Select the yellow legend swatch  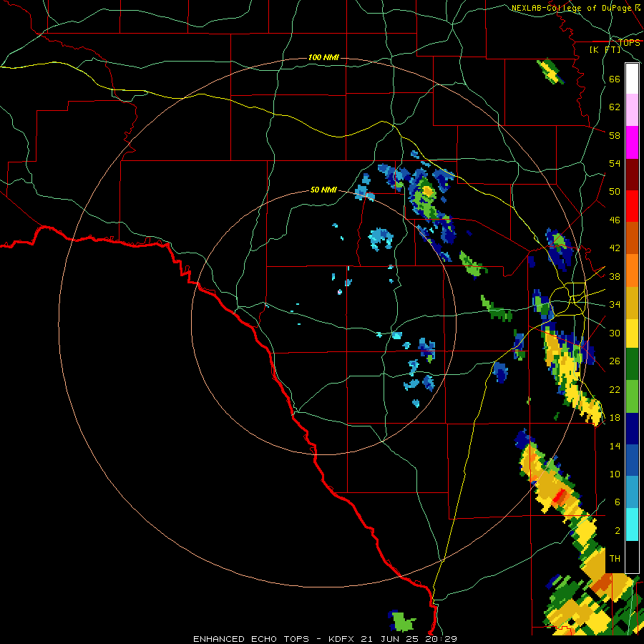point(632,333)
